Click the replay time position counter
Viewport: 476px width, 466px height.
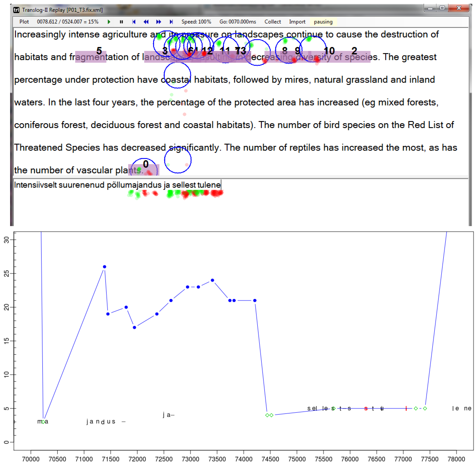pos(67,22)
